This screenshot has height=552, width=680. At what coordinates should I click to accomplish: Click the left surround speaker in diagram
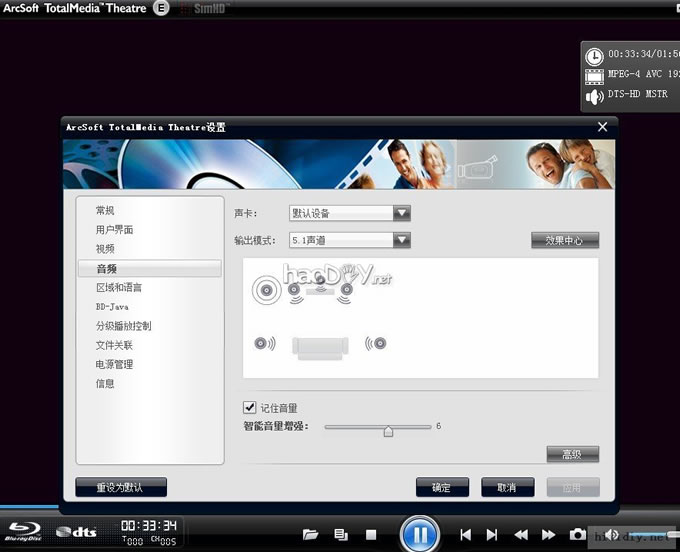[x=265, y=344]
